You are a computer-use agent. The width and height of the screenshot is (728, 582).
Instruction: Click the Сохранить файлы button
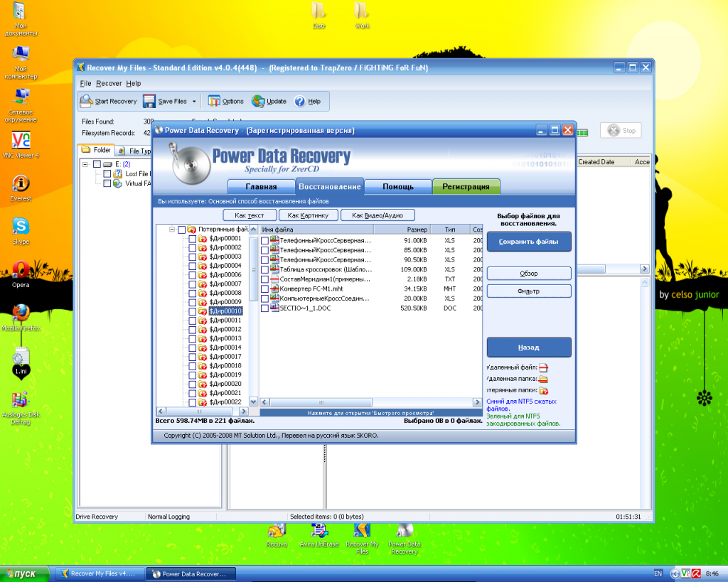point(528,242)
